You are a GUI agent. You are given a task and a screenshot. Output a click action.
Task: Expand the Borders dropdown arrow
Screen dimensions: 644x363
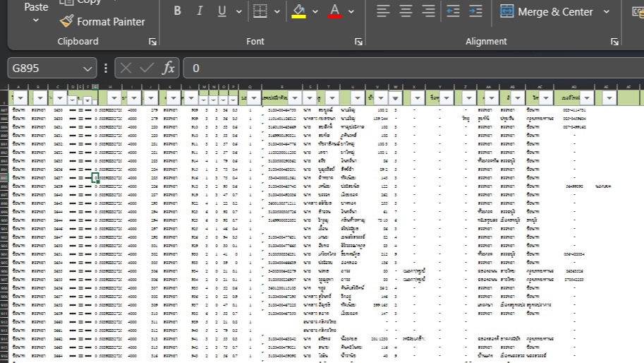coord(277,11)
